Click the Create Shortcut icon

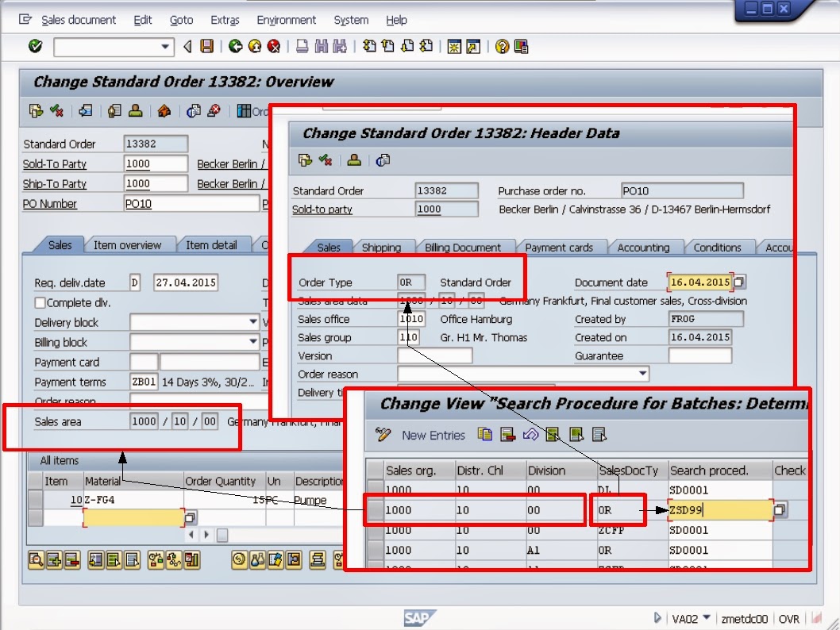coord(473,47)
